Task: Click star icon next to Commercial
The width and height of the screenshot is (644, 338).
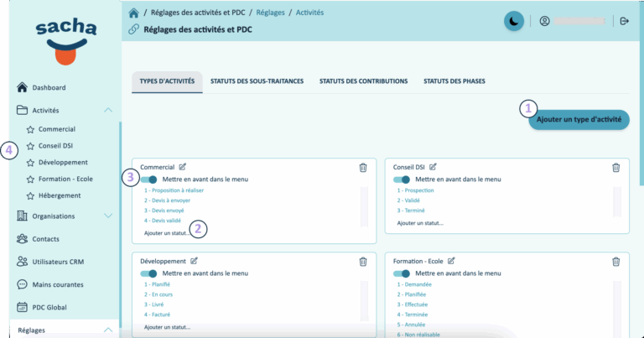Action: (x=30, y=129)
